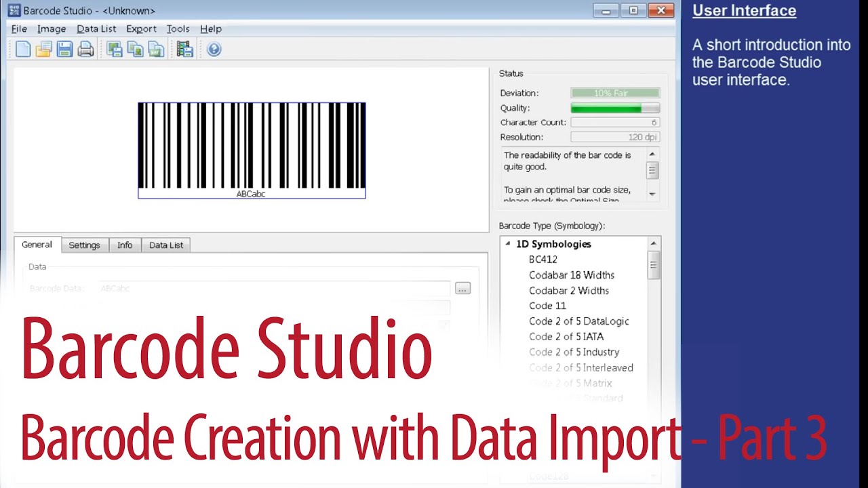Select Code 2 of 5 Interleaved

pyautogui.click(x=581, y=368)
